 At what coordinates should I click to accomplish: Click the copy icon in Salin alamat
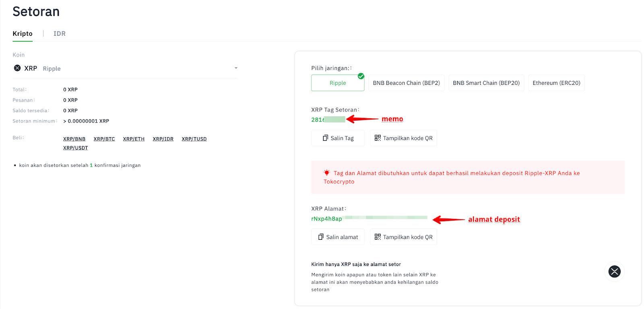coord(321,237)
